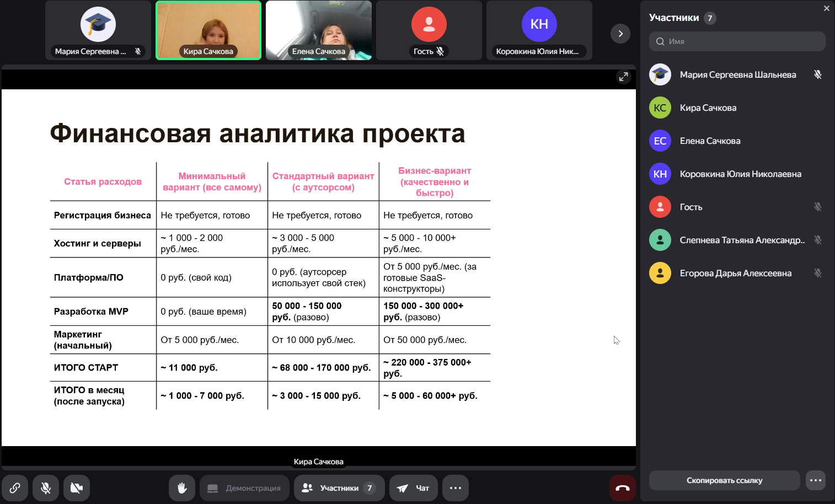Raise hand using the hand icon
This screenshot has height=504, width=835.
pyautogui.click(x=182, y=488)
